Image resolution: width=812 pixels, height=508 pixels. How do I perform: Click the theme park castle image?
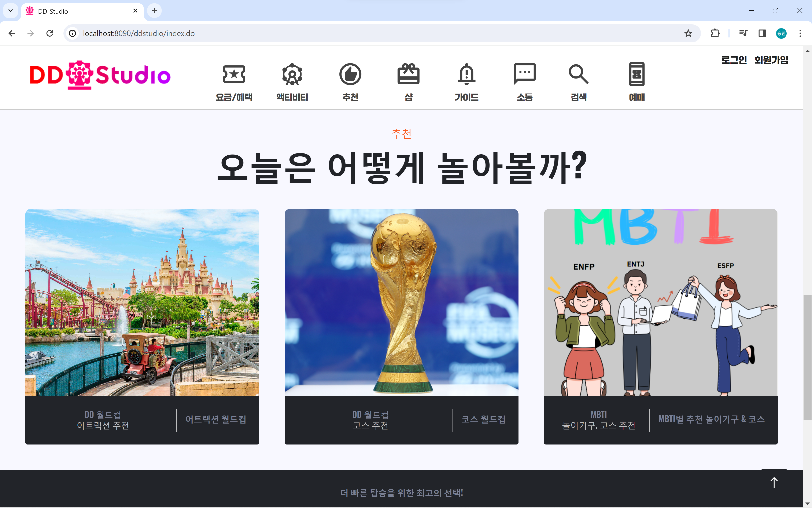[x=142, y=302]
